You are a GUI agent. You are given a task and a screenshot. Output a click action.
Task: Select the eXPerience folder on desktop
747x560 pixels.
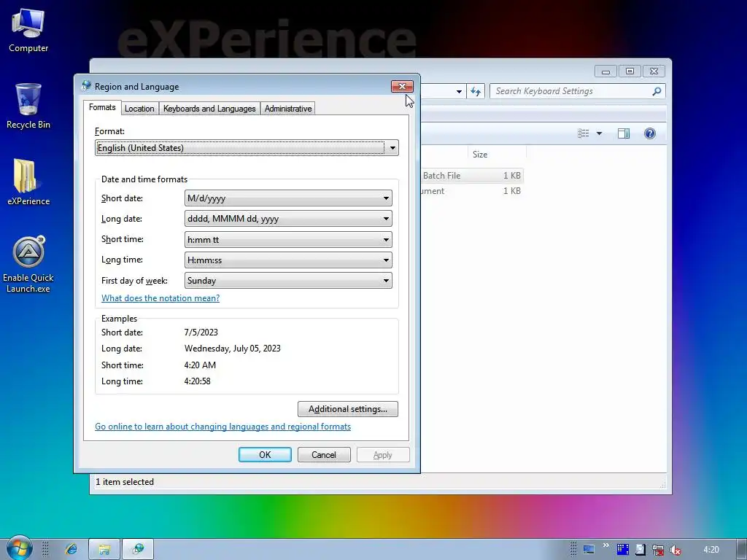pos(28,182)
